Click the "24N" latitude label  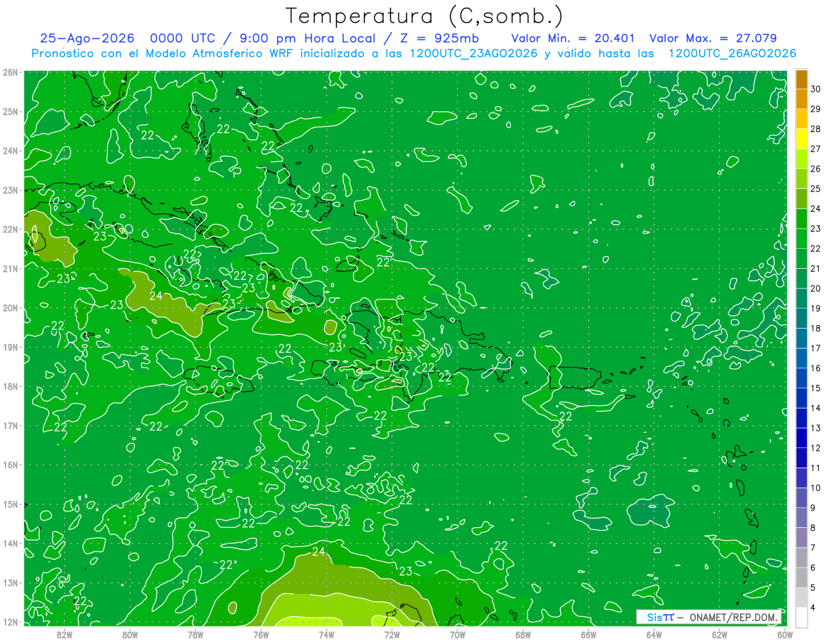(x=10, y=151)
